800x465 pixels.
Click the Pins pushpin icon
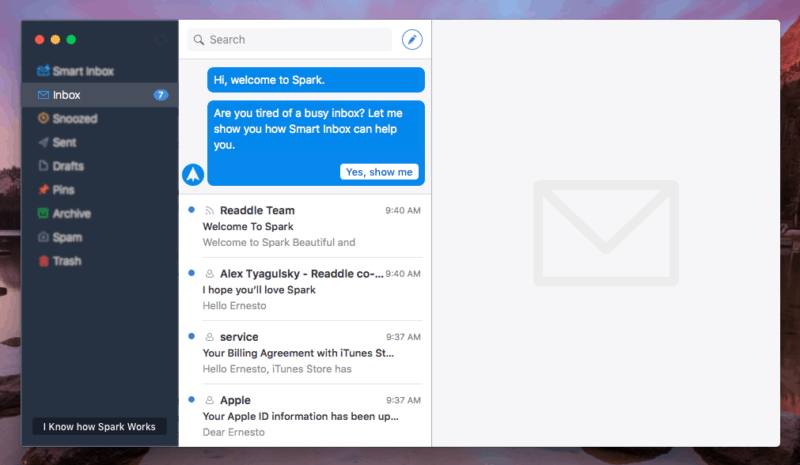(x=43, y=189)
